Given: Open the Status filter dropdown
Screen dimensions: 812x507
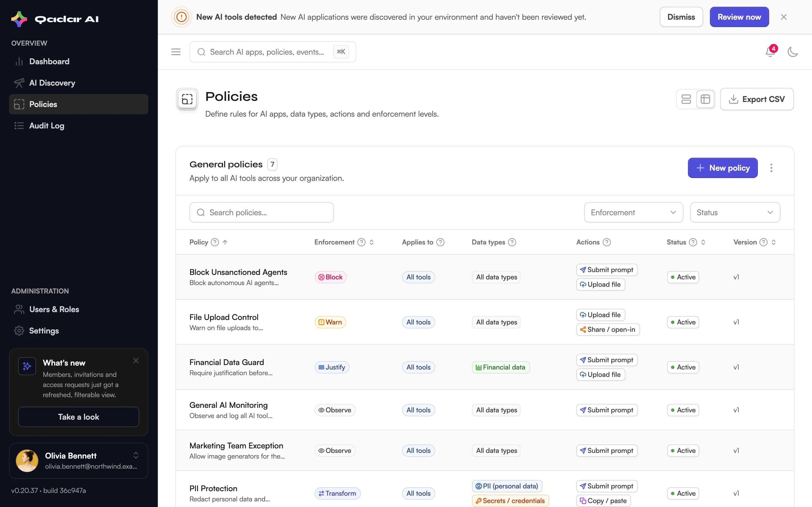Looking at the screenshot, I should coord(735,212).
